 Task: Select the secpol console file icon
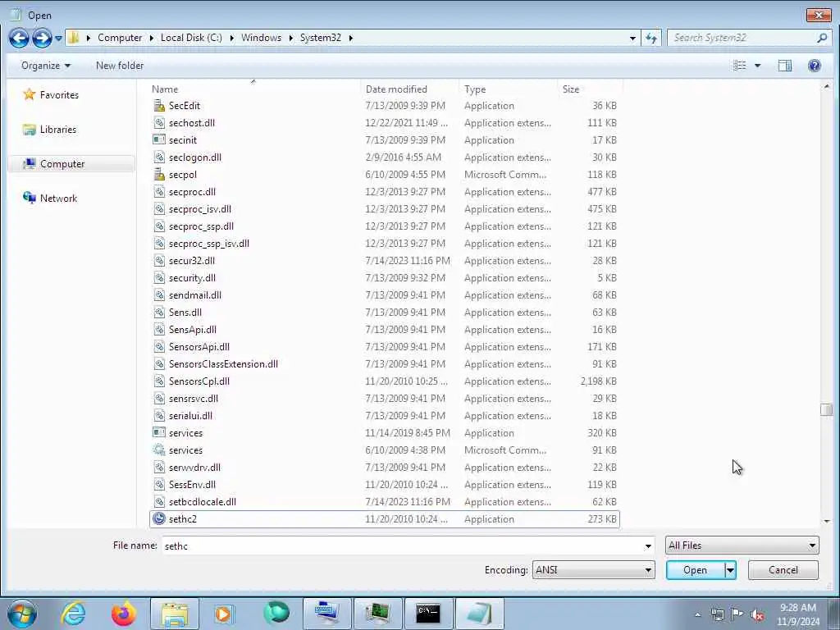[159, 174]
